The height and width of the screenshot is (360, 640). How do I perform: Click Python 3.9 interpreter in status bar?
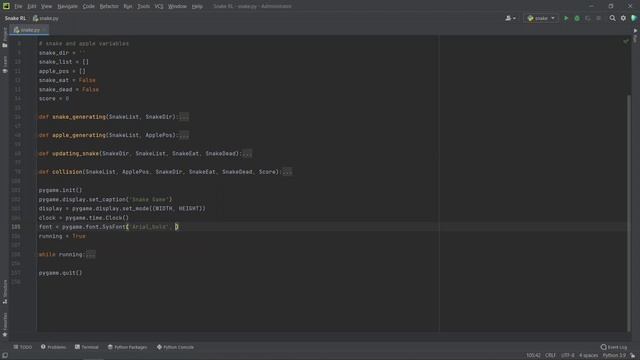pyautogui.click(x=614, y=356)
